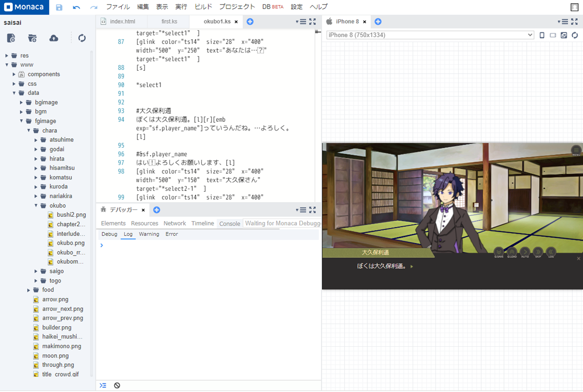Add a new previewer tab beside iPhone 8
The image size is (583, 392).
click(378, 21)
